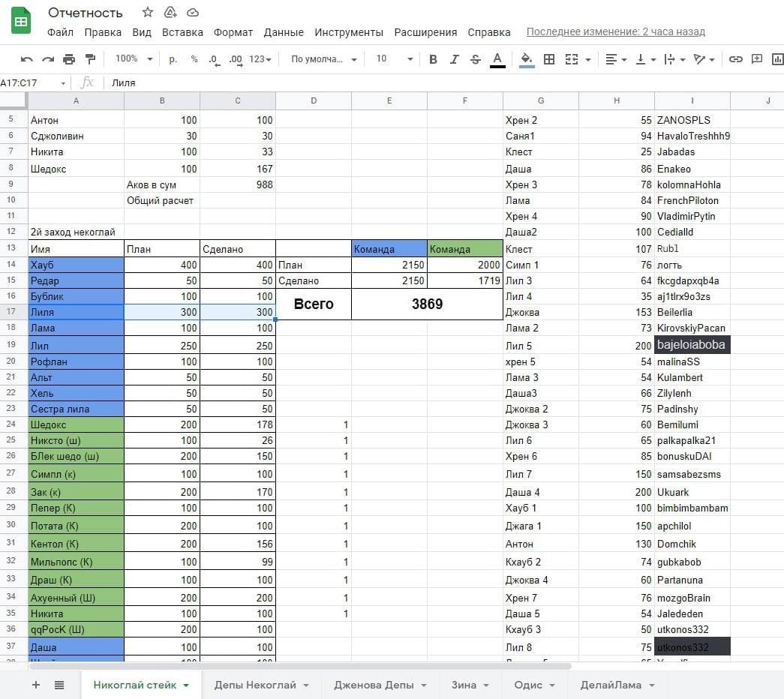Open the Последнее изменение history link
784x699 pixels.
point(615,32)
